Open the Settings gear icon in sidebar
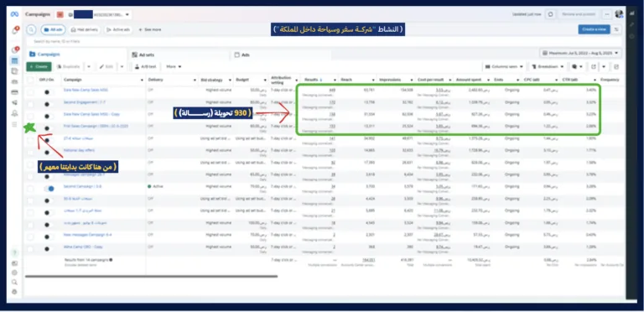Viewport: 644px width, 312px height. point(15,273)
